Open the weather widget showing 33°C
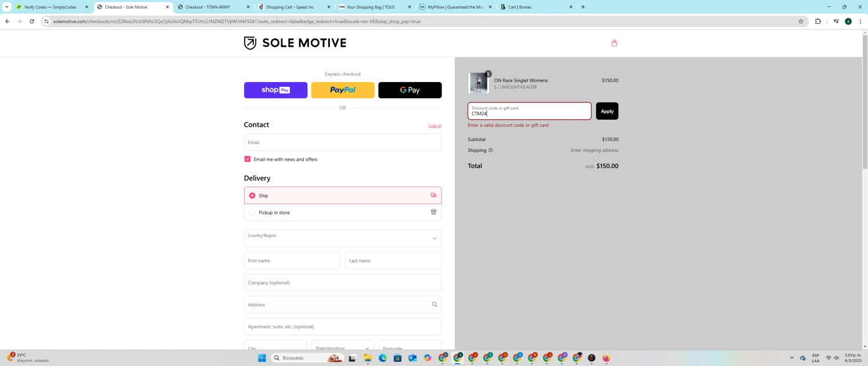 pos(29,358)
